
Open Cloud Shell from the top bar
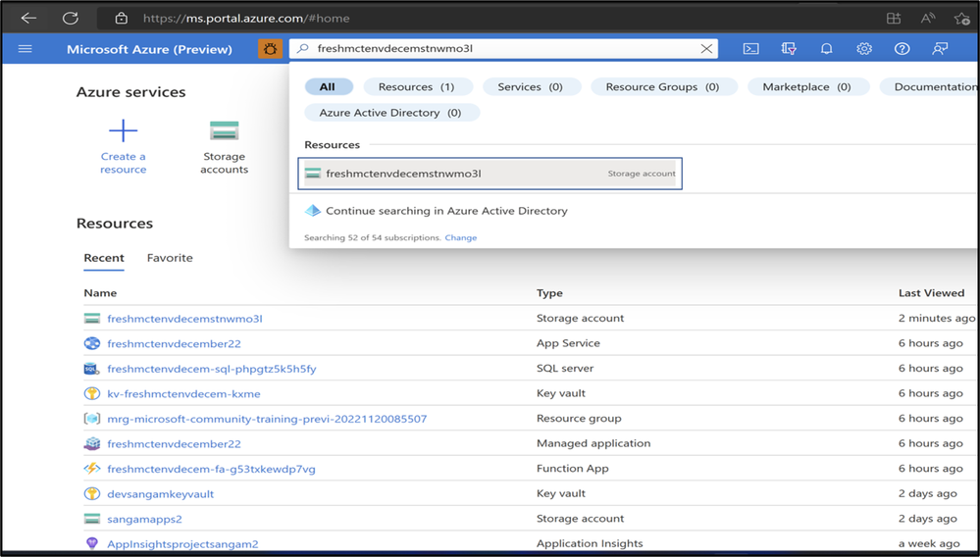point(750,49)
